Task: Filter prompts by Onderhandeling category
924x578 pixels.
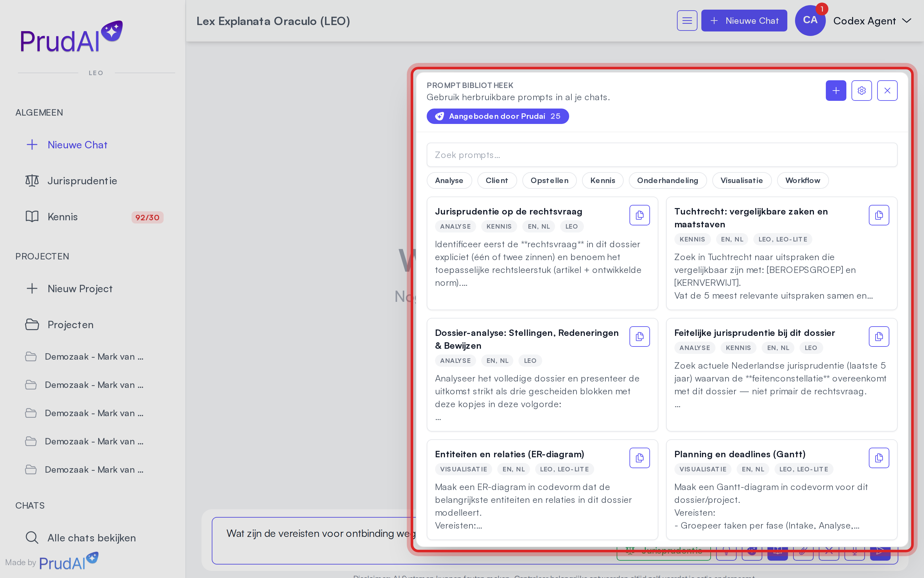Action: [x=667, y=180]
